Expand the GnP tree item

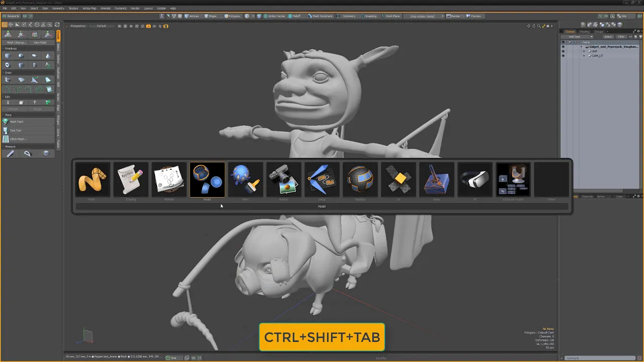pos(584,51)
